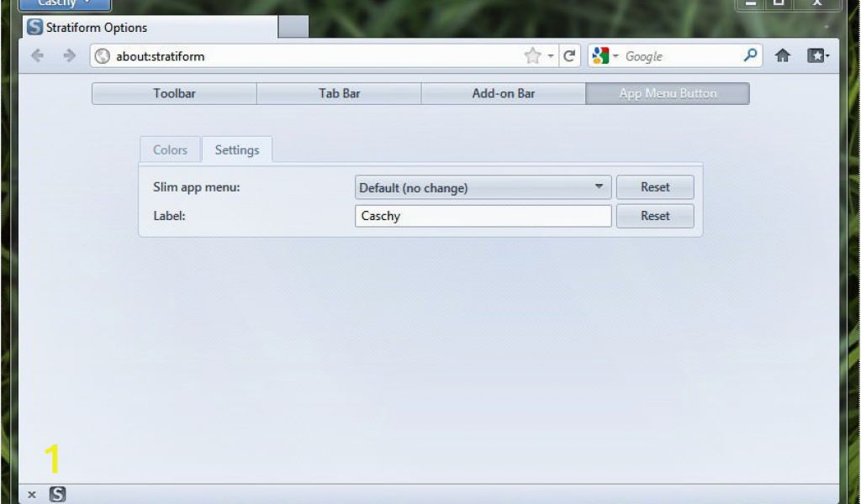Open the bookmarks menu button
This screenshot has width=861, height=504.
817,55
